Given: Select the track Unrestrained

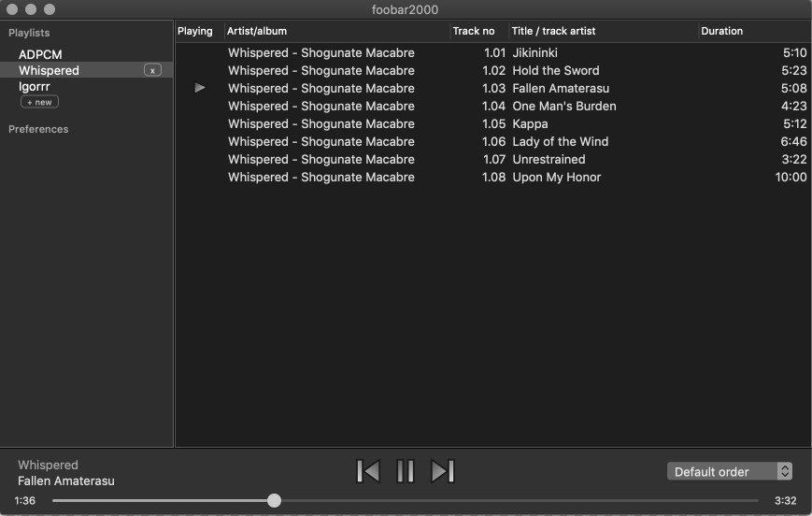Looking at the screenshot, I should [548, 159].
